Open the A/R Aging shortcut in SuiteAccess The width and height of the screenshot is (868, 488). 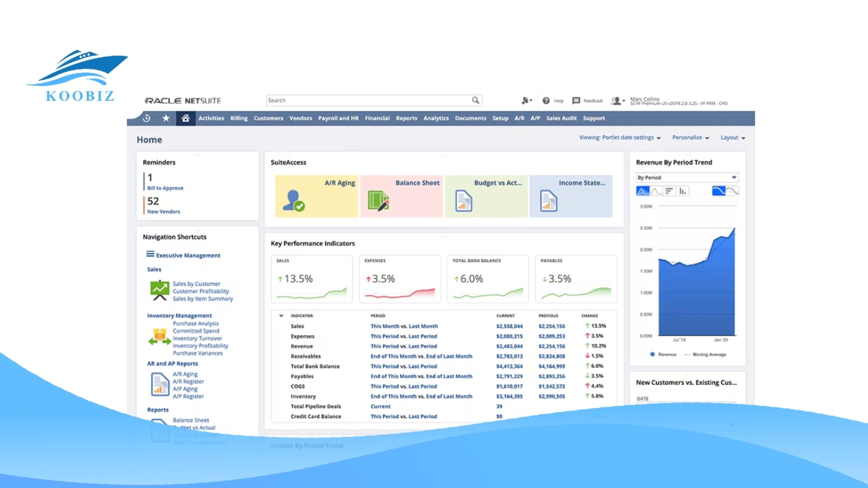click(x=316, y=196)
